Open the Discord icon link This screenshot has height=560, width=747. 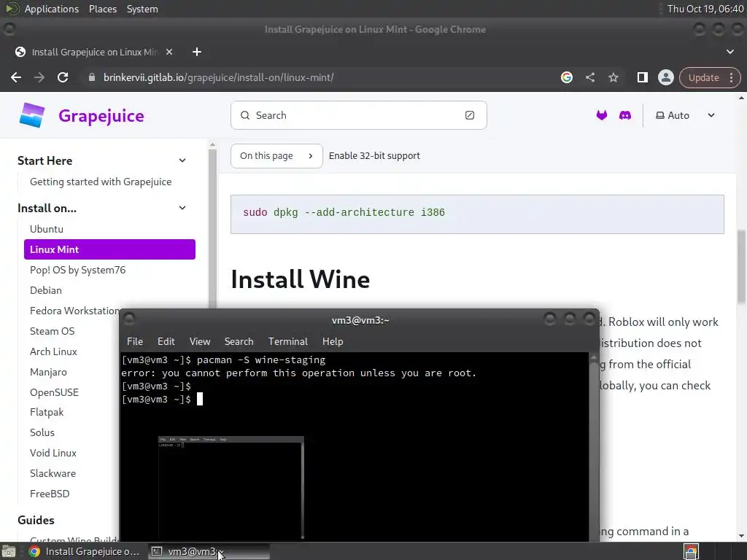point(624,115)
